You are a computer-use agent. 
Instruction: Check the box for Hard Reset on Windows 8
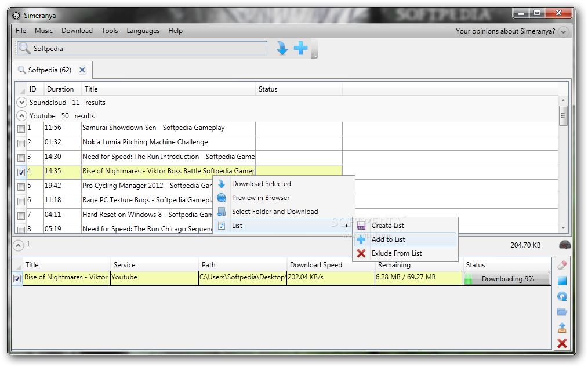pyautogui.click(x=21, y=216)
